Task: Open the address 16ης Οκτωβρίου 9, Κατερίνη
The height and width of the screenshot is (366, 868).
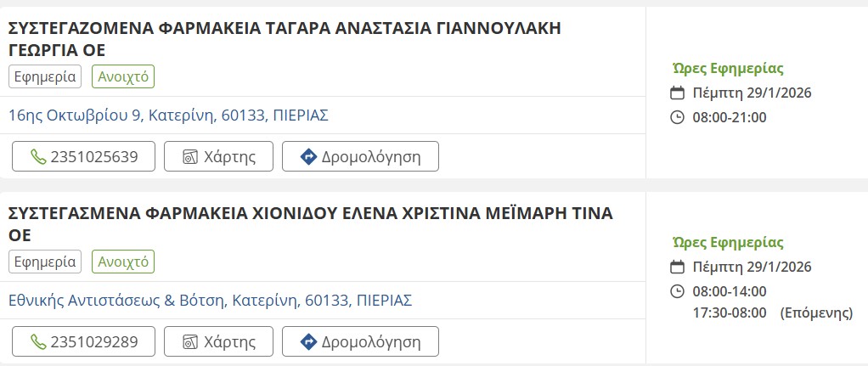Action: pos(168,115)
